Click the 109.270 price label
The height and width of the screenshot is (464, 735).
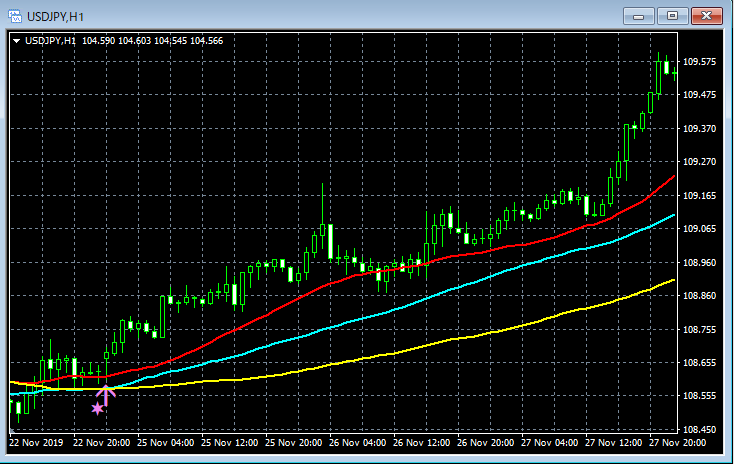click(x=699, y=162)
